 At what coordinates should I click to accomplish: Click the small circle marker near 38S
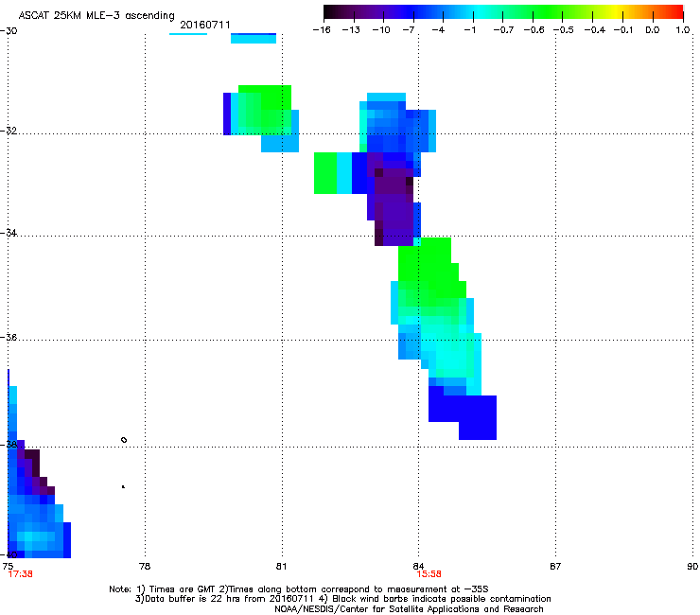pyautogui.click(x=124, y=440)
